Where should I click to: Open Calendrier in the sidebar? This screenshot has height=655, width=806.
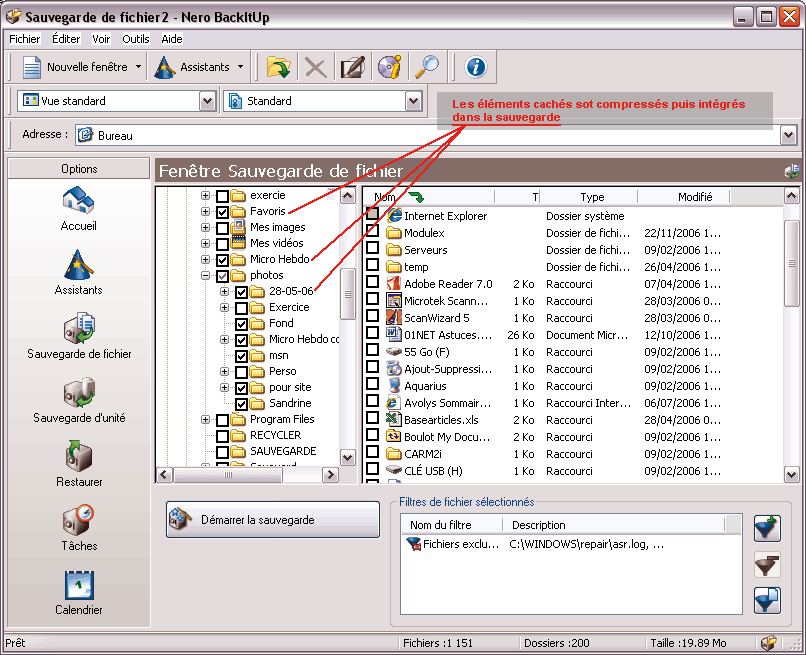[79, 592]
